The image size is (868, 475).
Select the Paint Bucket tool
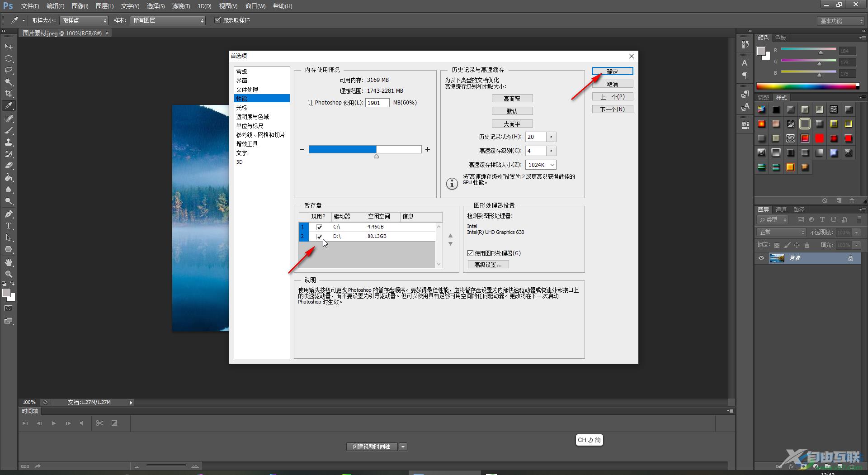click(9, 177)
